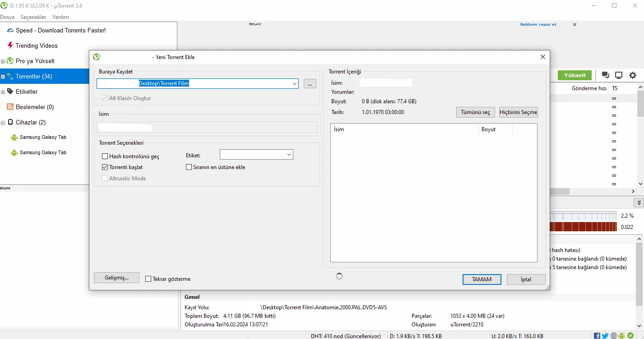Open the Seçenekler menu
Viewport: 644px width, 339px height.
point(33,17)
